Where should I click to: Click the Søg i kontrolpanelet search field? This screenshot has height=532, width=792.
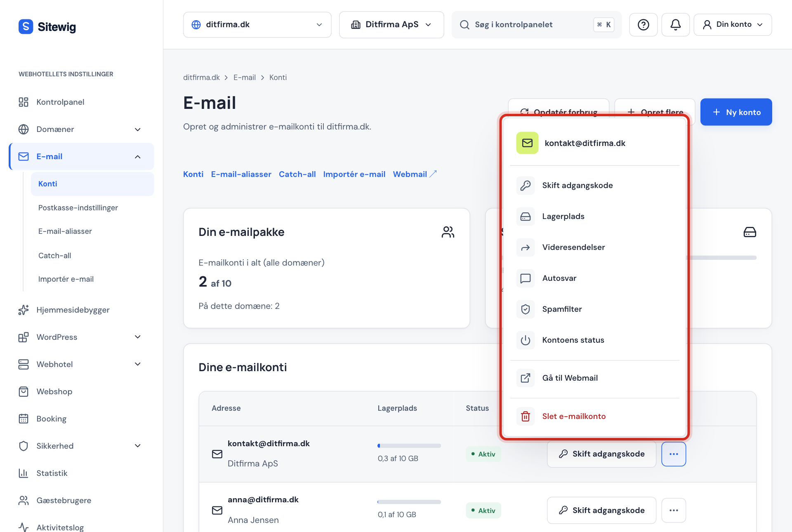(536, 25)
